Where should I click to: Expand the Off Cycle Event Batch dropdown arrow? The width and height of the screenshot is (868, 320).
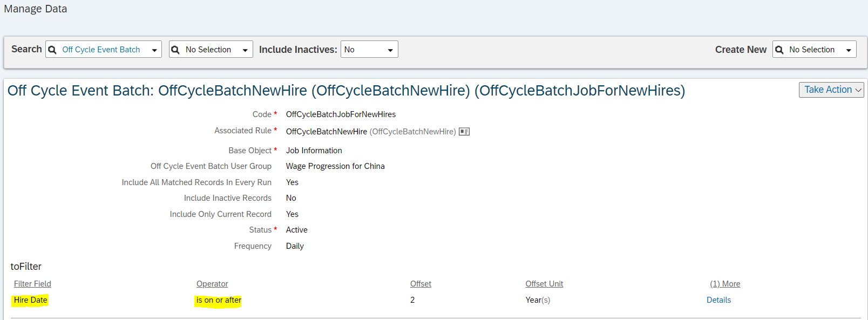[154, 50]
